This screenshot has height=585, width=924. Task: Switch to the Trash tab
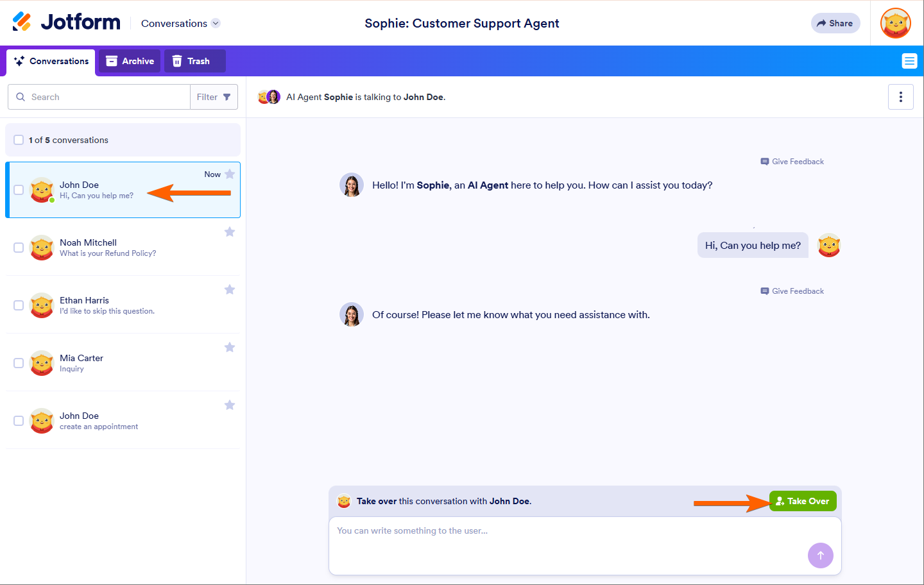(x=191, y=61)
